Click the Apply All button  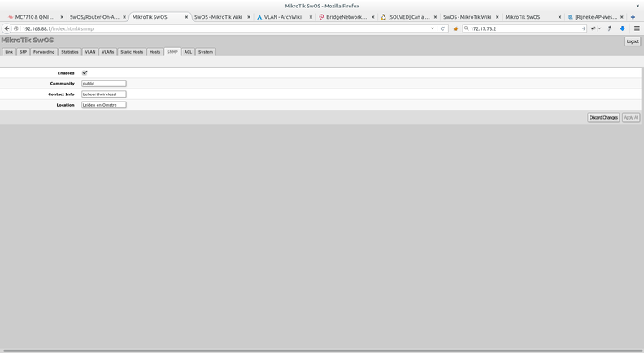631,117
